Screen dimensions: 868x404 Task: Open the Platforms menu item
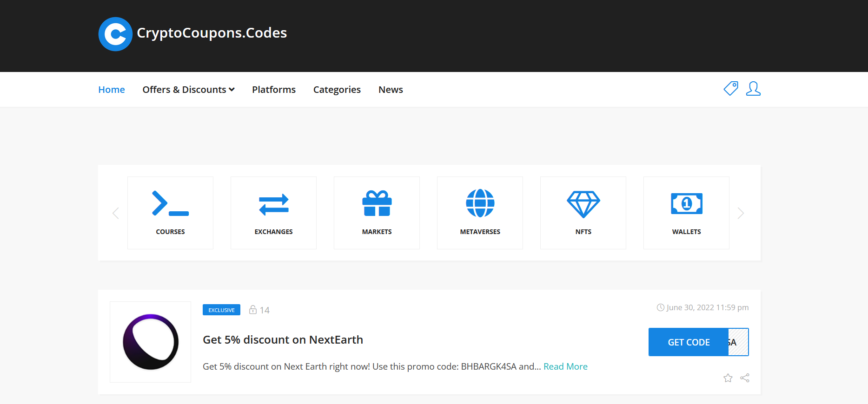point(274,90)
